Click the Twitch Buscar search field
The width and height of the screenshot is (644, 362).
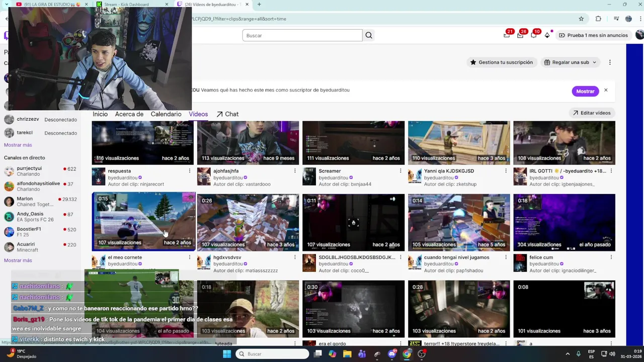coord(302,35)
